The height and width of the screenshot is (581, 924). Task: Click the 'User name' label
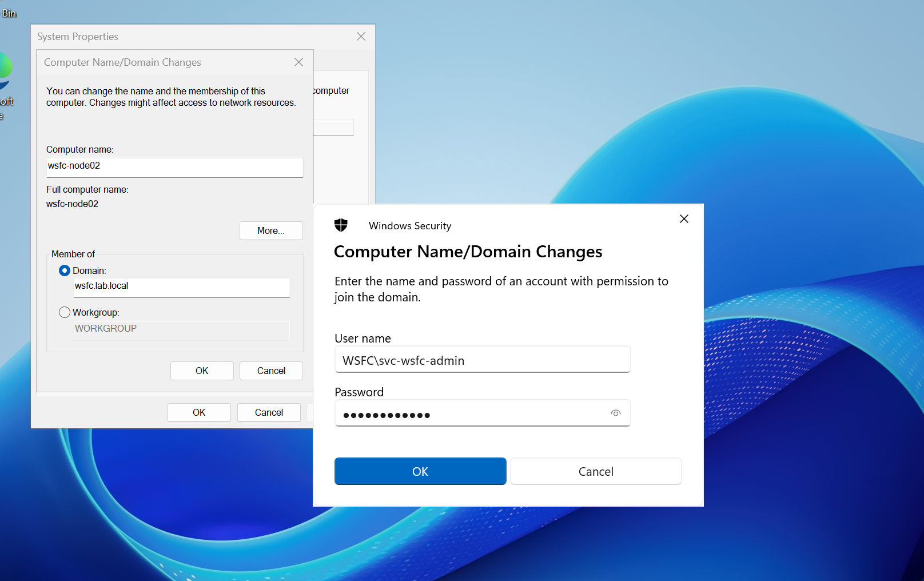point(363,339)
